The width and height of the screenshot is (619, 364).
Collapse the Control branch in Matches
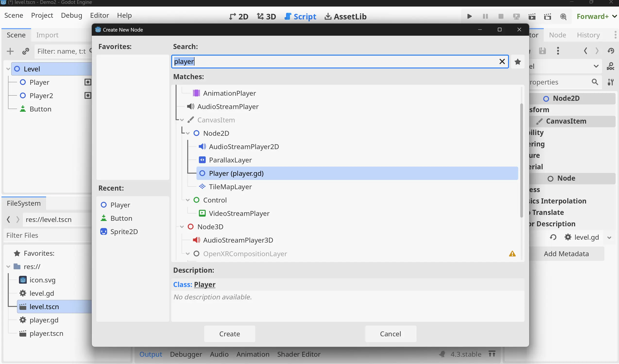[x=188, y=200]
